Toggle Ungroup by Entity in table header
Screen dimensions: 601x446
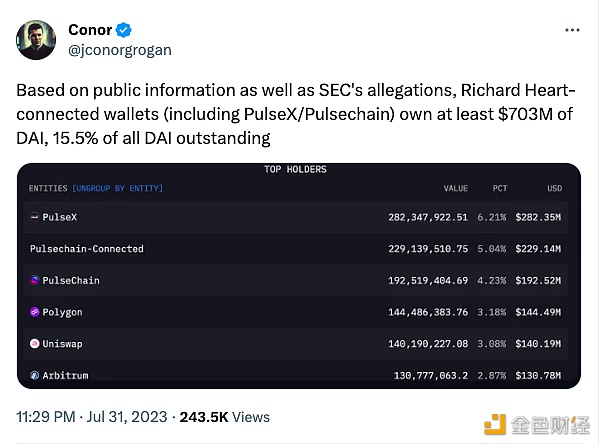[118, 188]
